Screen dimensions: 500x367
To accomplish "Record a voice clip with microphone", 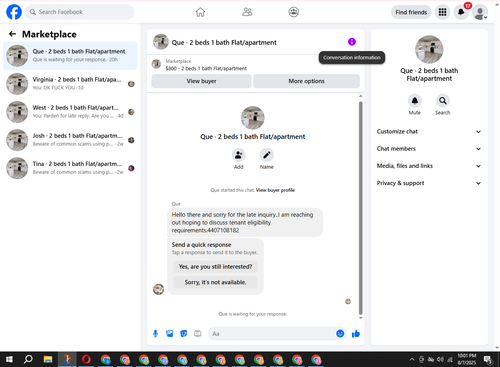I will [155, 334].
